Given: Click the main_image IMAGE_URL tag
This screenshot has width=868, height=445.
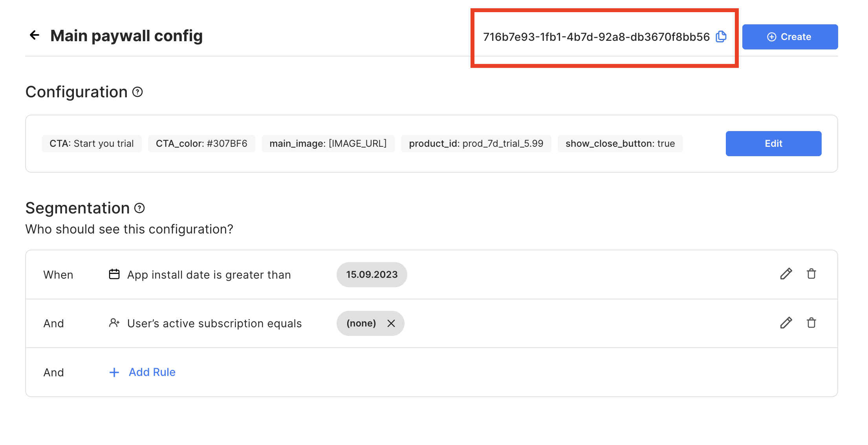Looking at the screenshot, I should 328,144.
